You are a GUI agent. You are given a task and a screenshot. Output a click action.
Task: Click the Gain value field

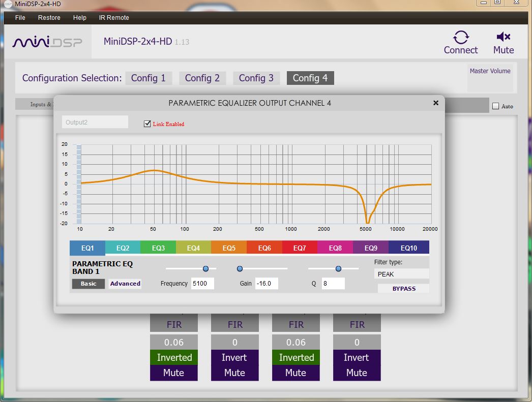[x=267, y=284]
